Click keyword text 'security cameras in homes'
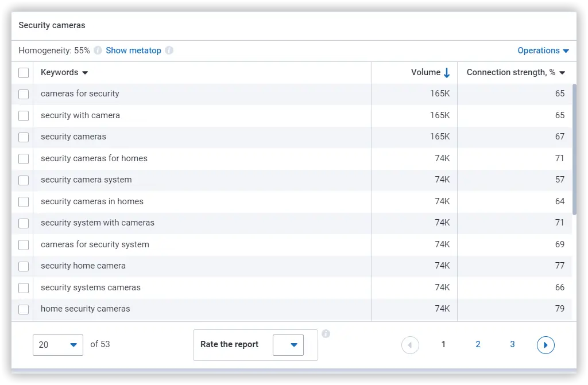 [92, 201]
